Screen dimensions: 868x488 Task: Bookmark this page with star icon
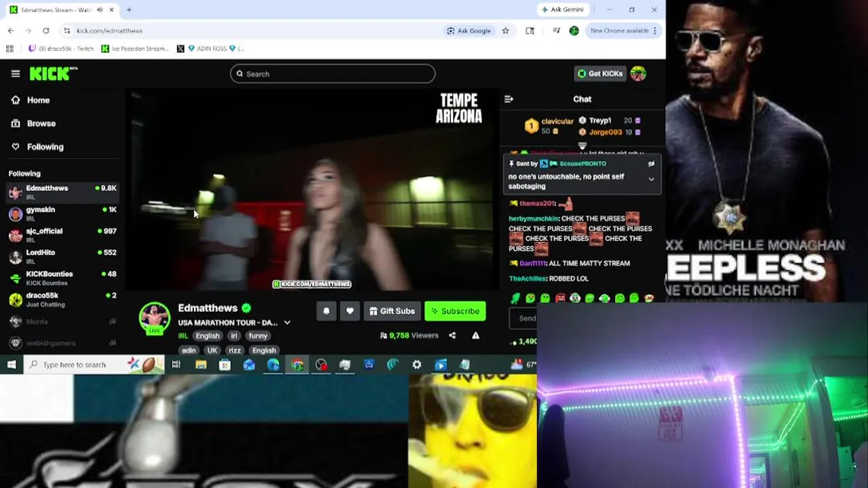[x=505, y=30]
